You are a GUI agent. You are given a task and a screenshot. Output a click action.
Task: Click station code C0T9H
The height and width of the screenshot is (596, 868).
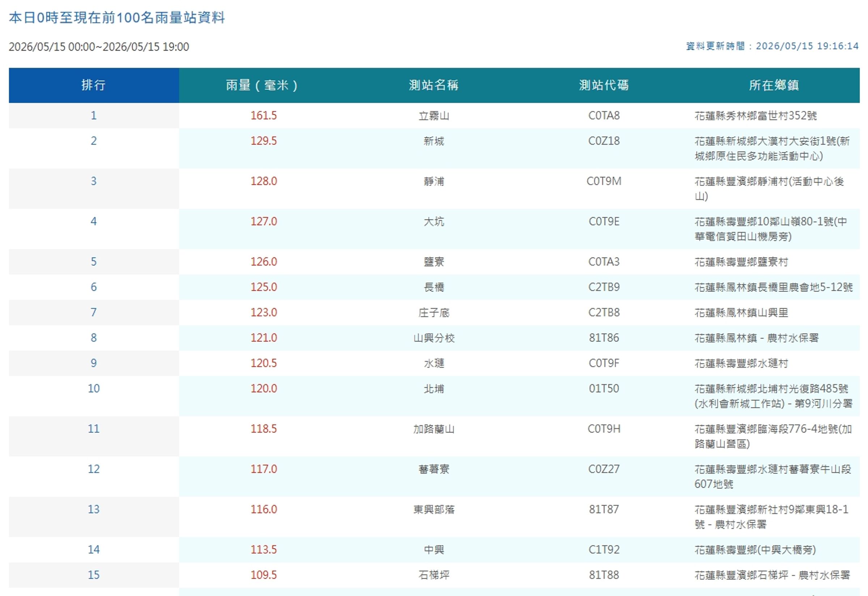coord(604,429)
